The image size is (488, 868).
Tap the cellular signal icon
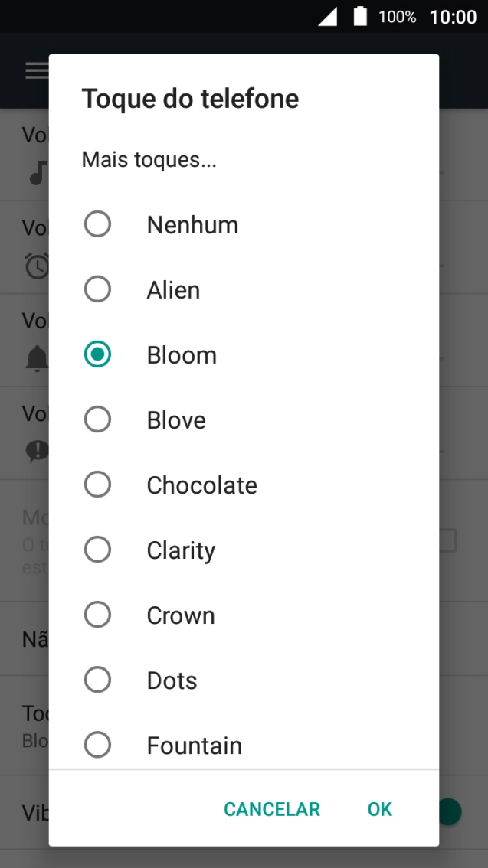click(x=327, y=17)
